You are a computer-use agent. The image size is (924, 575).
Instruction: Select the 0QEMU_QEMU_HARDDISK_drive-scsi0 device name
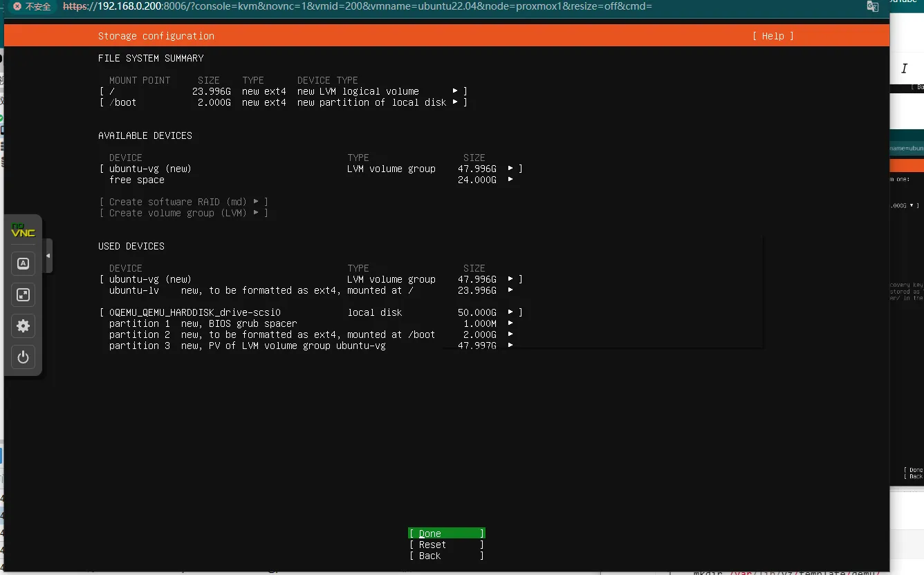pyautogui.click(x=195, y=312)
